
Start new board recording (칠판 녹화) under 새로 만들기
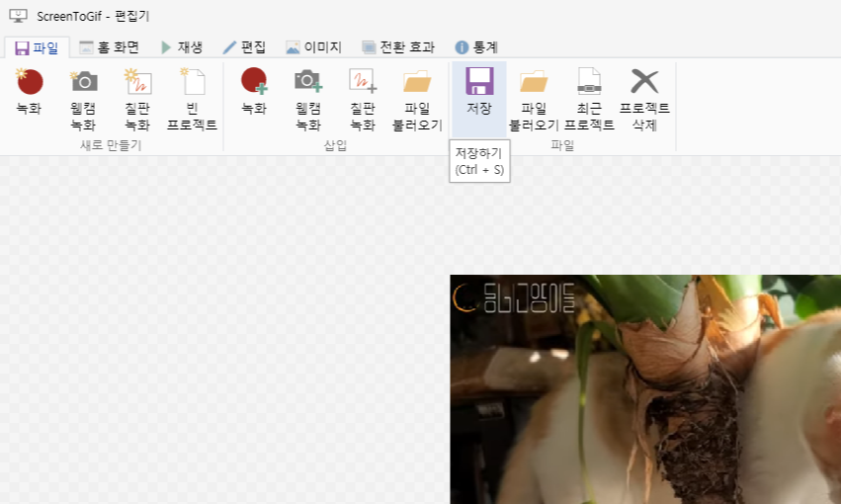pyautogui.click(x=137, y=99)
